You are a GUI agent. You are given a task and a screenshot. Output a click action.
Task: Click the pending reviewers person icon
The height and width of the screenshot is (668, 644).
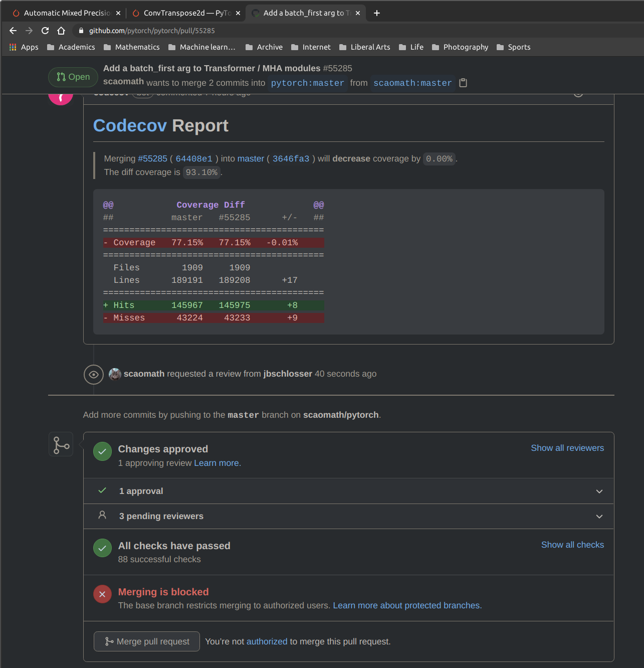(x=102, y=515)
